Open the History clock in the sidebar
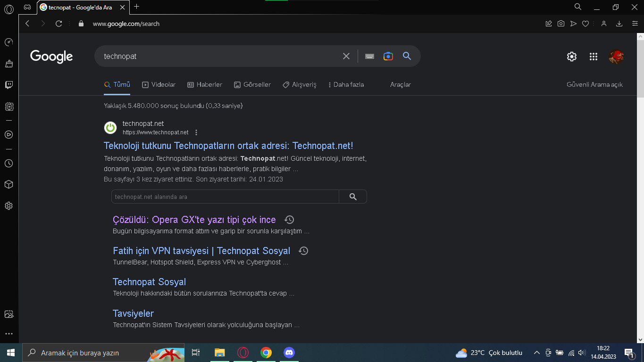 [x=8, y=163]
